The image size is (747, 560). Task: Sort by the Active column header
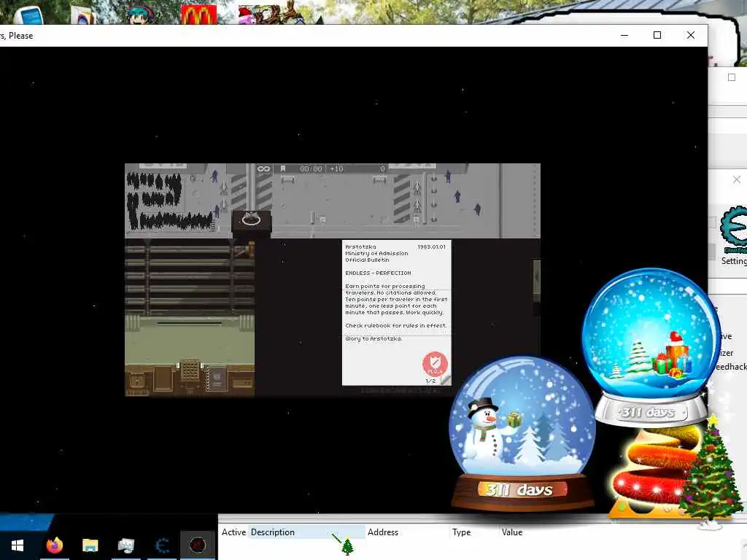click(x=233, y=532)
